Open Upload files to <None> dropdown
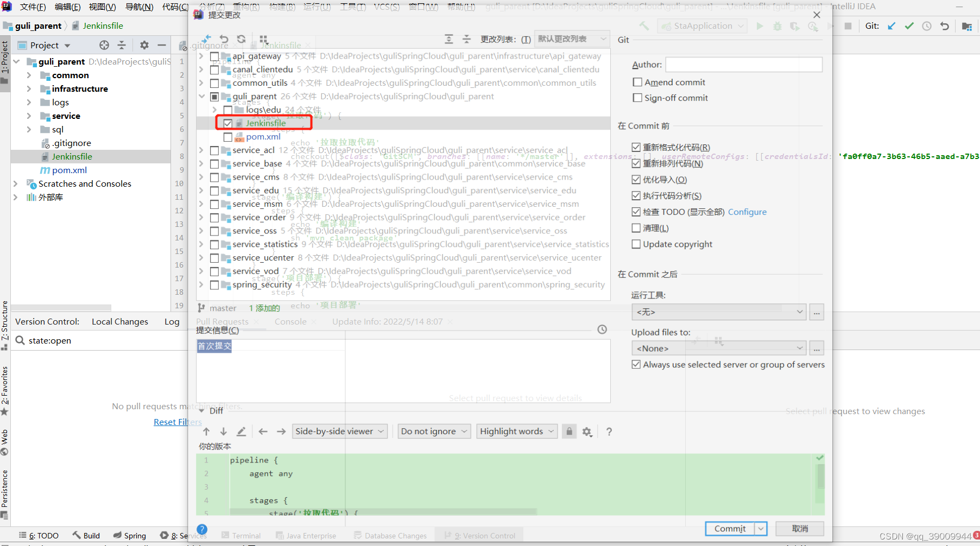 click(x=719, y=348)
